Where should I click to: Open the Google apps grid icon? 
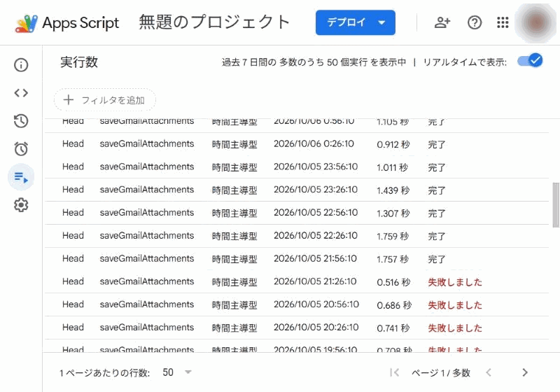tap(503, 22)
